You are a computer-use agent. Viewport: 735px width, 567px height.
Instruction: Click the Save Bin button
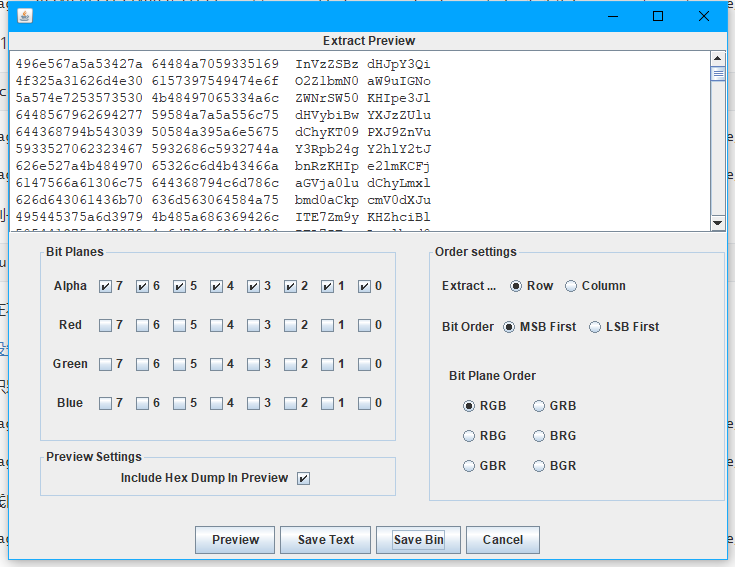(x=418, y=540)
